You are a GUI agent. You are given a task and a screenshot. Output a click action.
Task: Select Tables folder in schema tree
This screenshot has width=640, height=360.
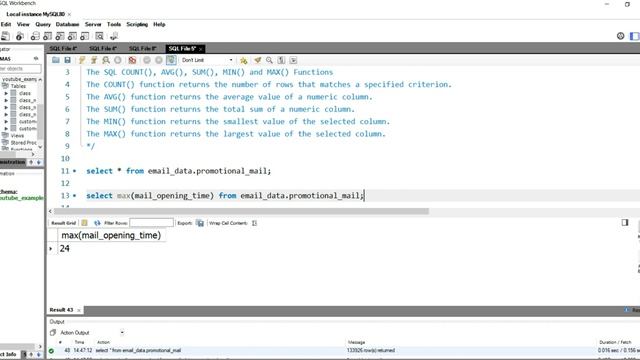pos(18,86)
